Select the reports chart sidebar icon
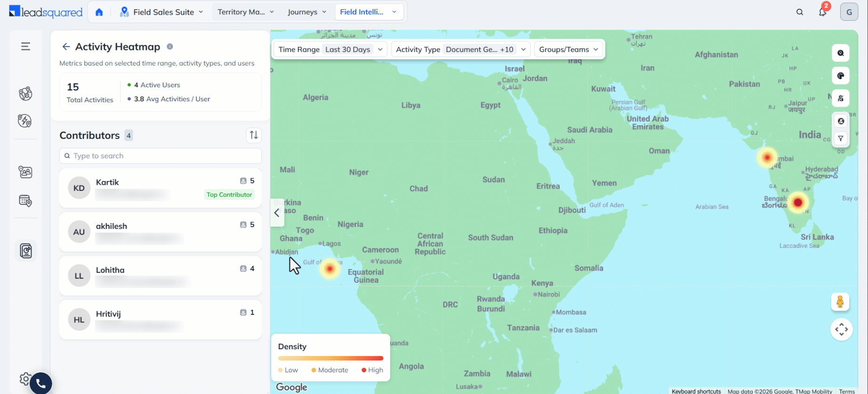Screen dimensions: 868x394 coord(26,251)
